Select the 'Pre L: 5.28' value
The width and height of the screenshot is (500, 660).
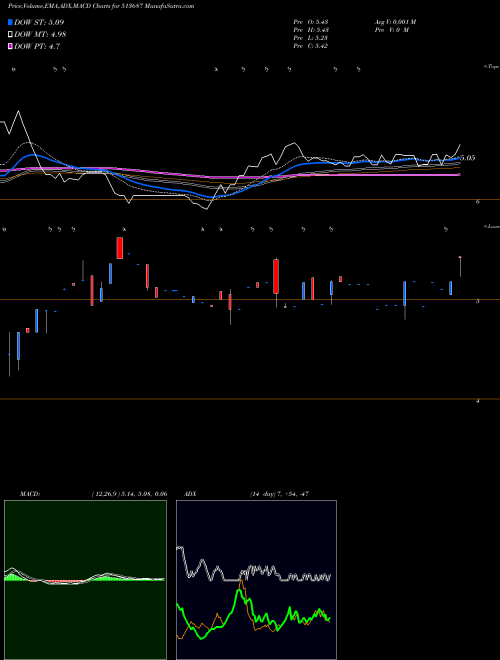[x=311, y=38]
